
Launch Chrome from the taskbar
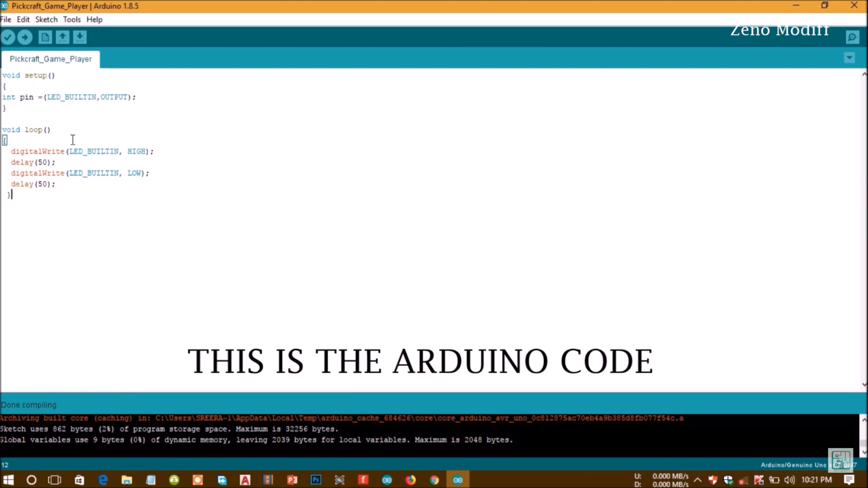click(x=434, y=480)
